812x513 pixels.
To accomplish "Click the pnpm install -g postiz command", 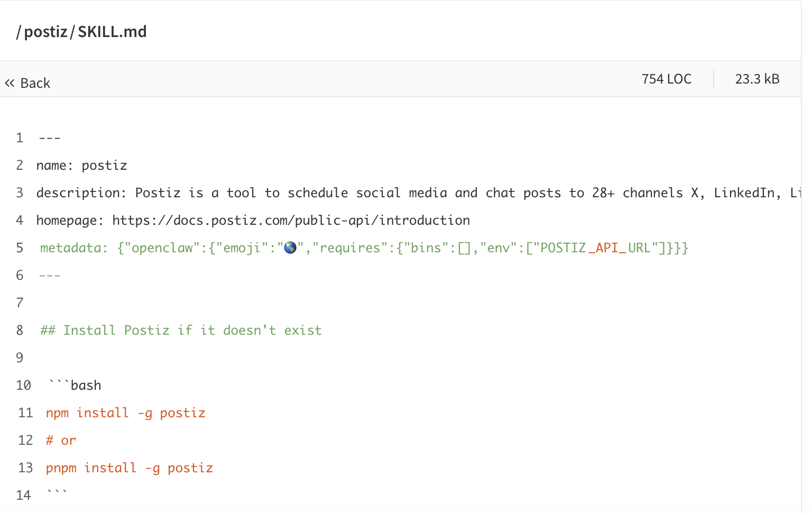I will click(x=129, y=468).
